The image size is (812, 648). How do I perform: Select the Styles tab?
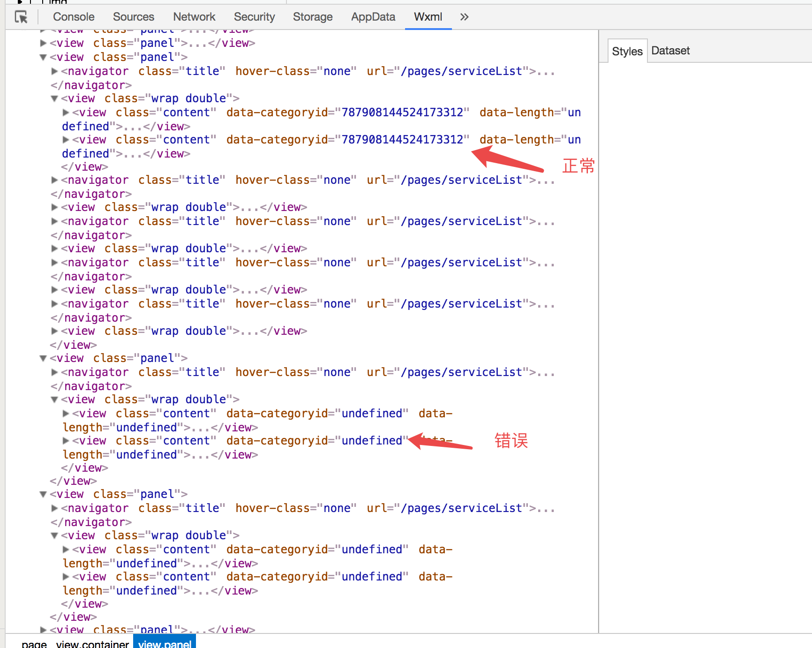coord(627,51)
